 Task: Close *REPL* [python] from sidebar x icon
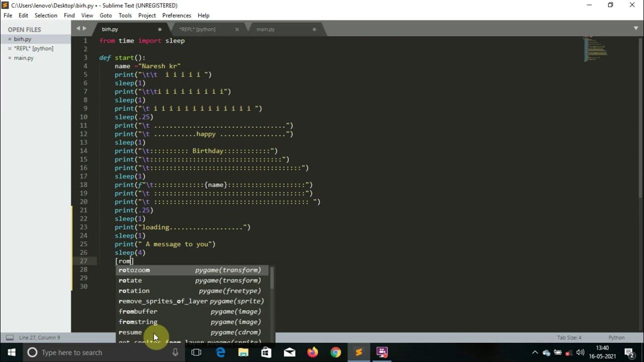pos(9,48)
